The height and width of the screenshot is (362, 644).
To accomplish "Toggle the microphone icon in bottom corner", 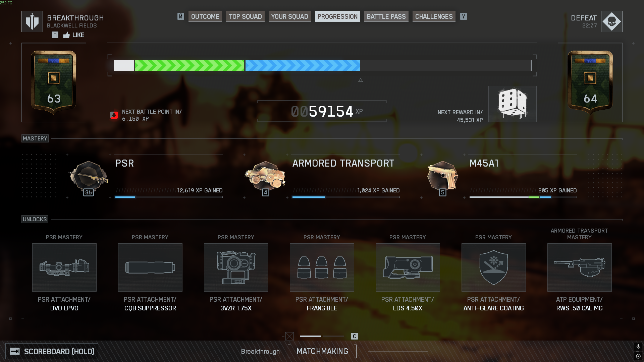I will point(638,346).
